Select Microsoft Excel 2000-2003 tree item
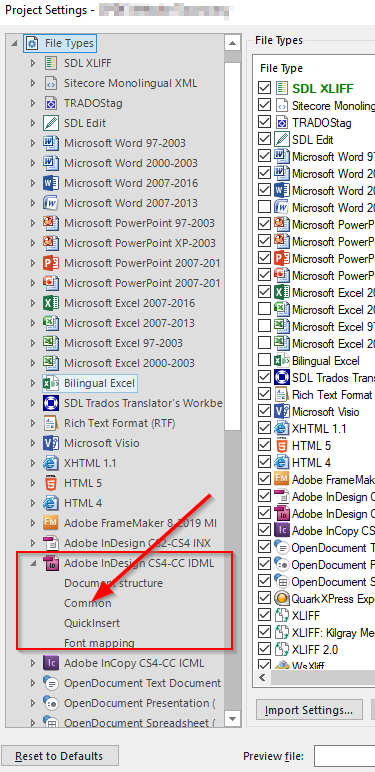This screenshot has height=772, width=375. [x=129, y=363]
